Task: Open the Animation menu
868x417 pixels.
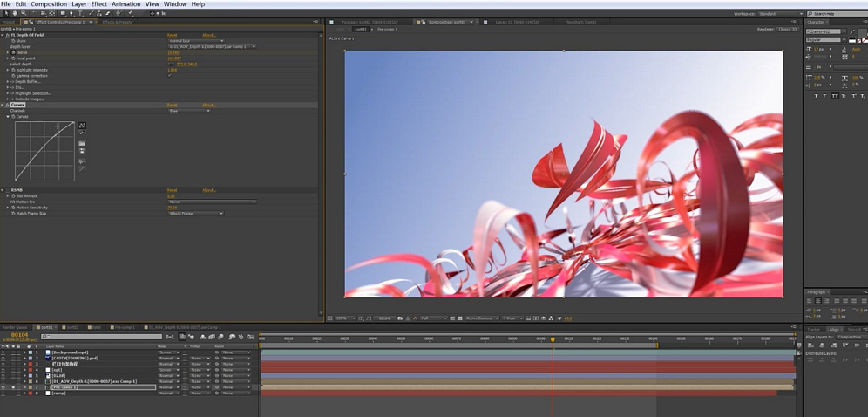Action: click(x=126, y=3)
